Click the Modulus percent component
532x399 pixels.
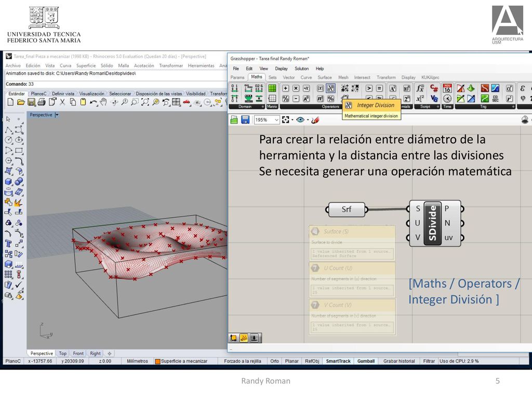pos(330,98)
